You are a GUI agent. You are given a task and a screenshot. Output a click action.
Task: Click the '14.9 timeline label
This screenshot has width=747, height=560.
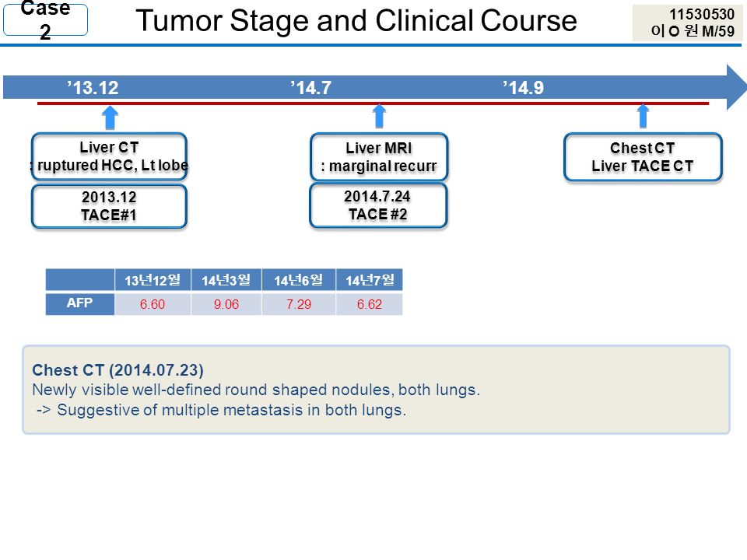click(523, 88)
